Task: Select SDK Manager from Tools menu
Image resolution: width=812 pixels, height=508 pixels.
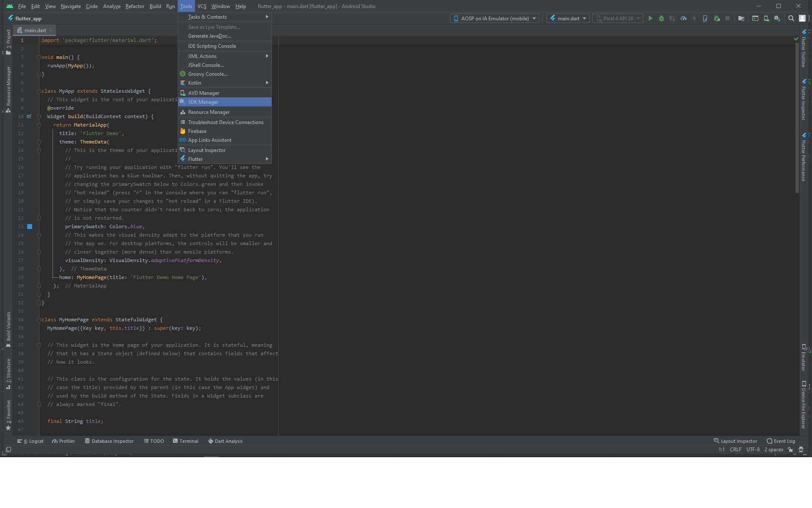Action: pyautogui.click(x=225, y=102)
